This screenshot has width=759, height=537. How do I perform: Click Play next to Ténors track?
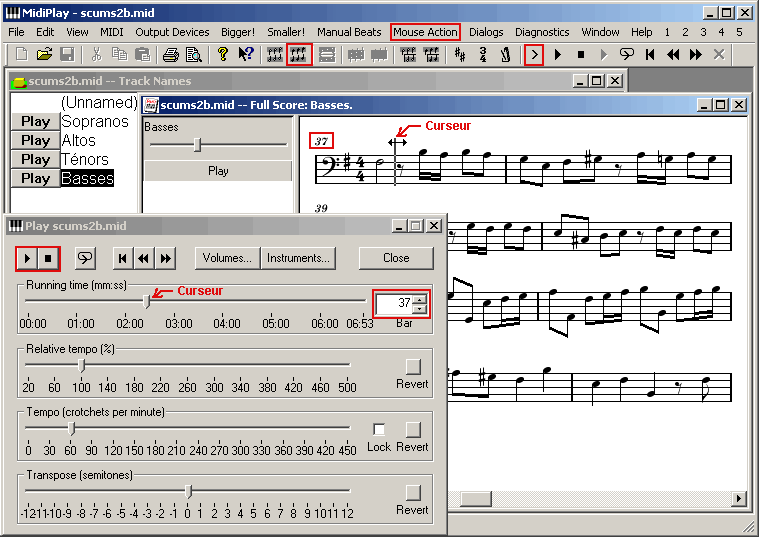[35, 159]
